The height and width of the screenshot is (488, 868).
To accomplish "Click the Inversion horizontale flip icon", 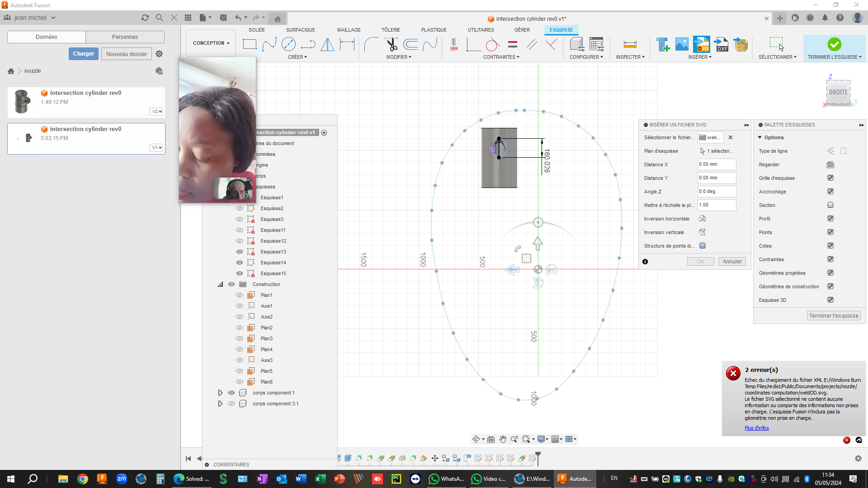I will (x=702, y=219).
